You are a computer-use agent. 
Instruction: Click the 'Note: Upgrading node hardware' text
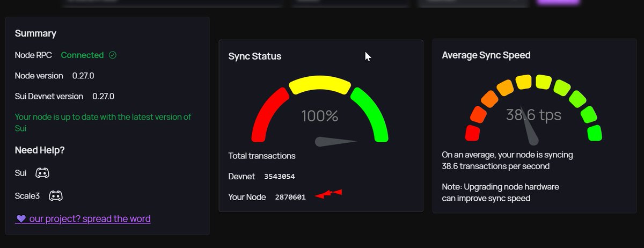[x=501, y=187]
